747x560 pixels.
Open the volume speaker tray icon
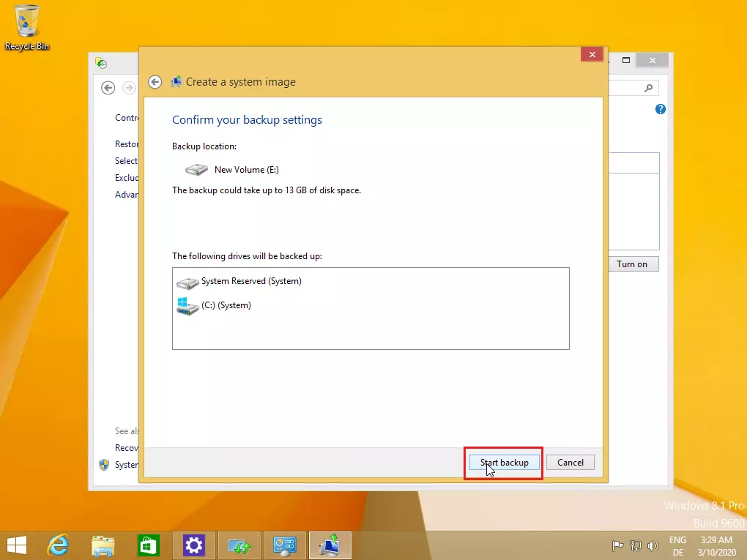[x=653, y=545]
